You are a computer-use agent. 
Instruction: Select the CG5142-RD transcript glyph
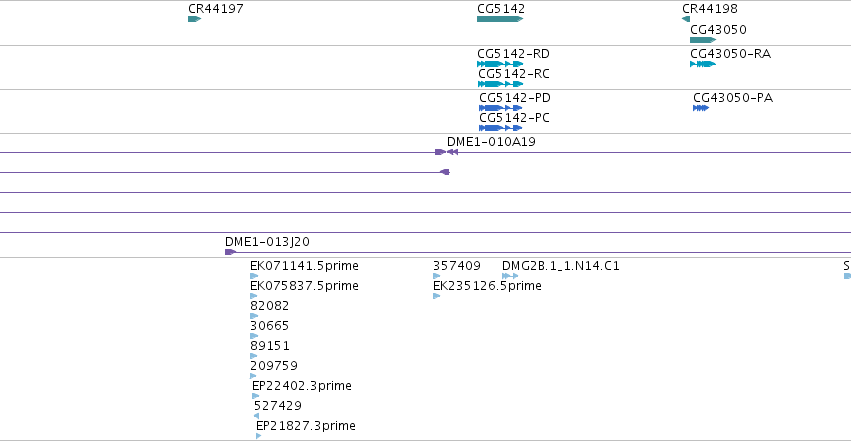pos(500,64)
